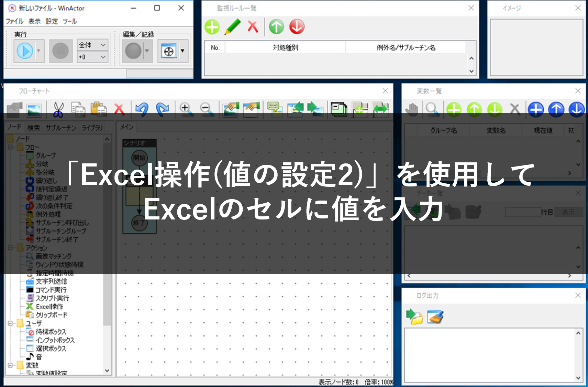Screen dimensions: 588x387
Task: Collapse the 変数 tree folder
Action: [x=10, y=365]
